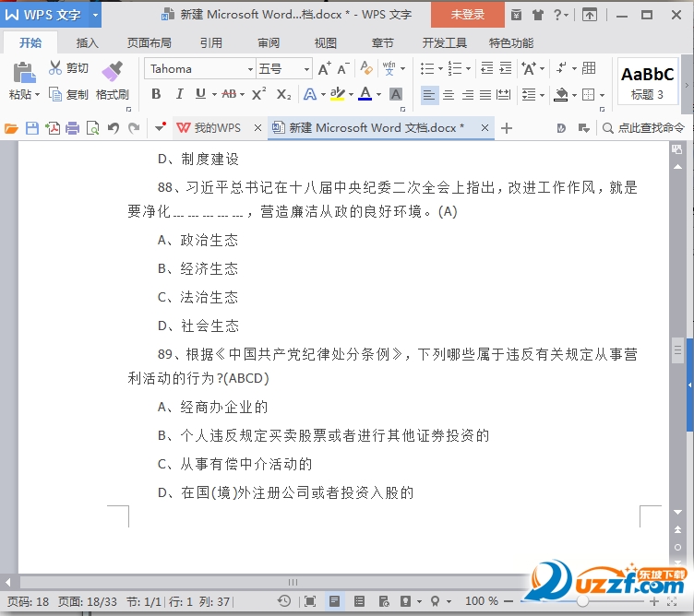Add a new document tab
The height and width of the screenshot is (616, 694).
click(507, 128)
